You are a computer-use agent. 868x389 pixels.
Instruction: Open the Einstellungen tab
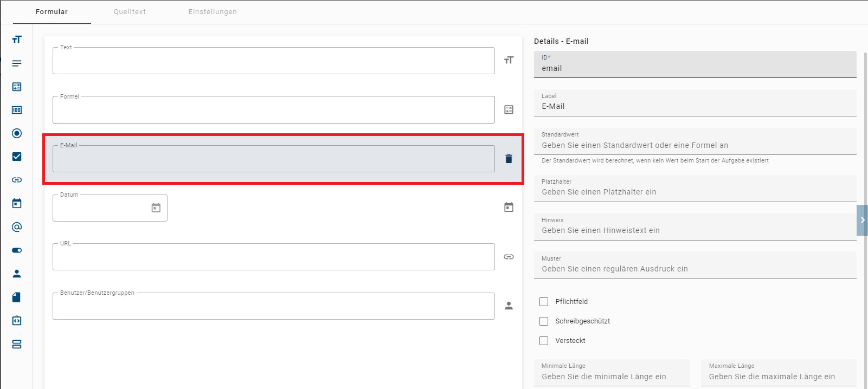(x=213, y=12)
